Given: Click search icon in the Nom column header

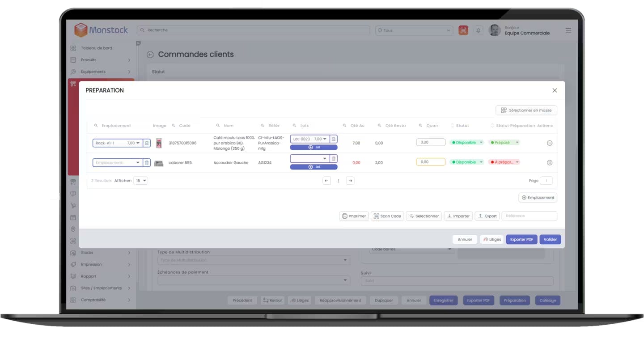Looking at the screenshot, I should tap(218, 126).
